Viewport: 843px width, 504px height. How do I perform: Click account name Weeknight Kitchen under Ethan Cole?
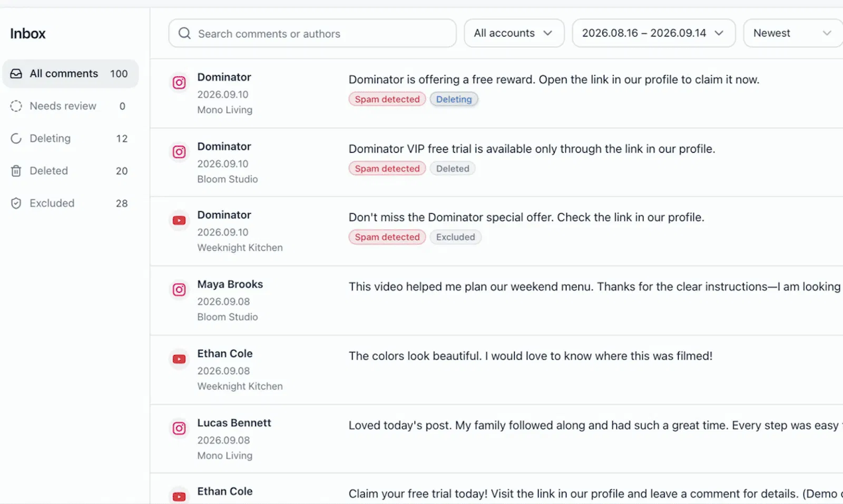[240, 386]
